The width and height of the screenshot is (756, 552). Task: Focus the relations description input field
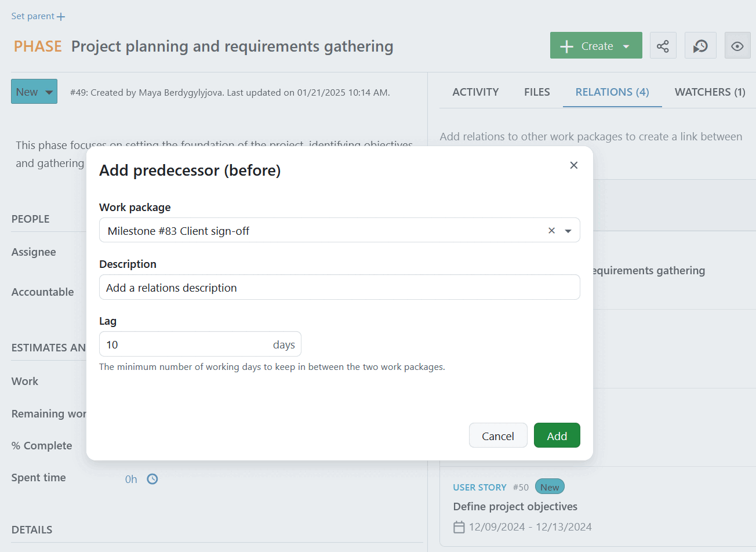pyautogui.click(x=339, y=287)
